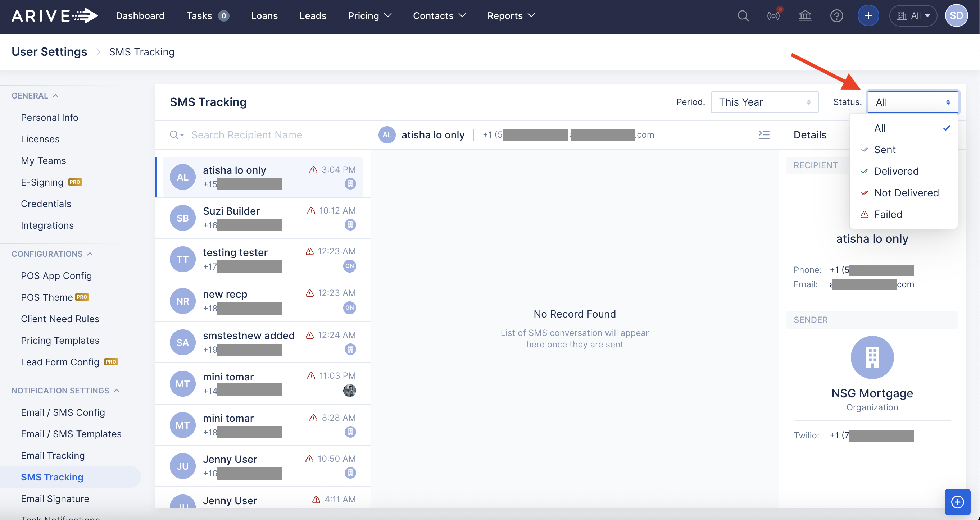This screenshot has height=520, width=980.
Task: Select Failed status option
Action: [888, 214]
